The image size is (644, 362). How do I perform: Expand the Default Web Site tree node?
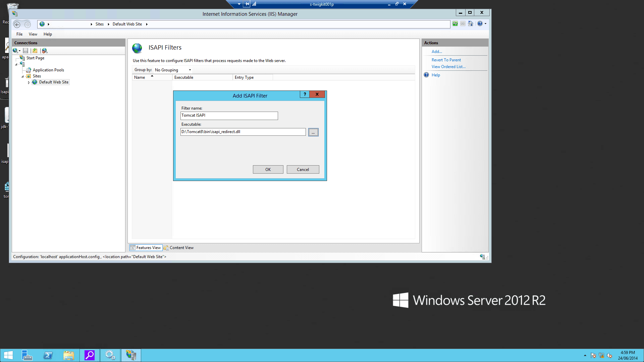coord(29,82)
